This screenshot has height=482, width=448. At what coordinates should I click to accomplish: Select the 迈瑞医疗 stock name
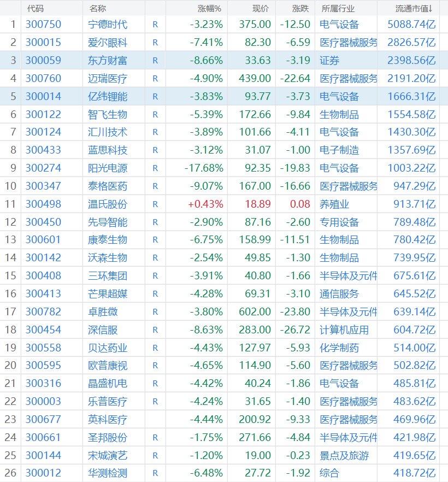pos(108,78)
